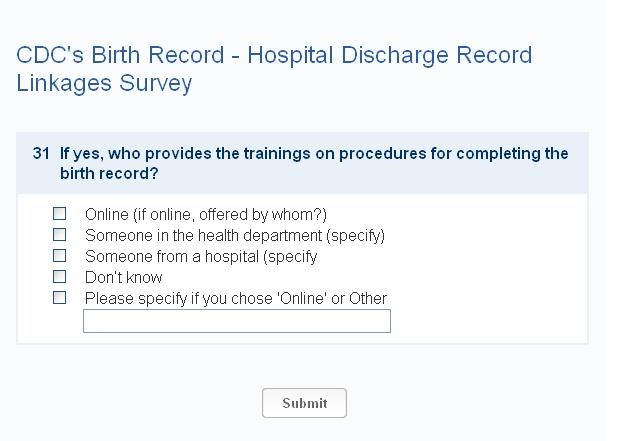Viewport: 640px width, 441px height.
Task: Click 'Linkages Survey' in the page title
Action: [104, 83]
